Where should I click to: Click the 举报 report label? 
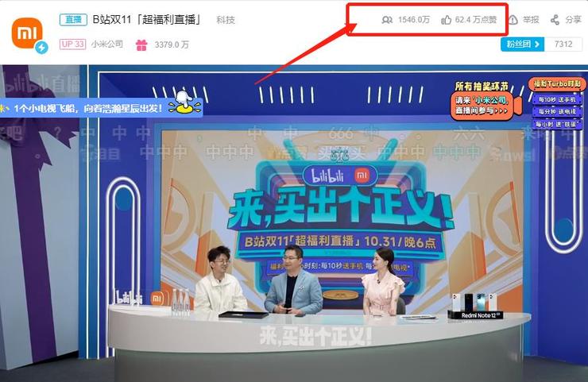pos(531,20)
